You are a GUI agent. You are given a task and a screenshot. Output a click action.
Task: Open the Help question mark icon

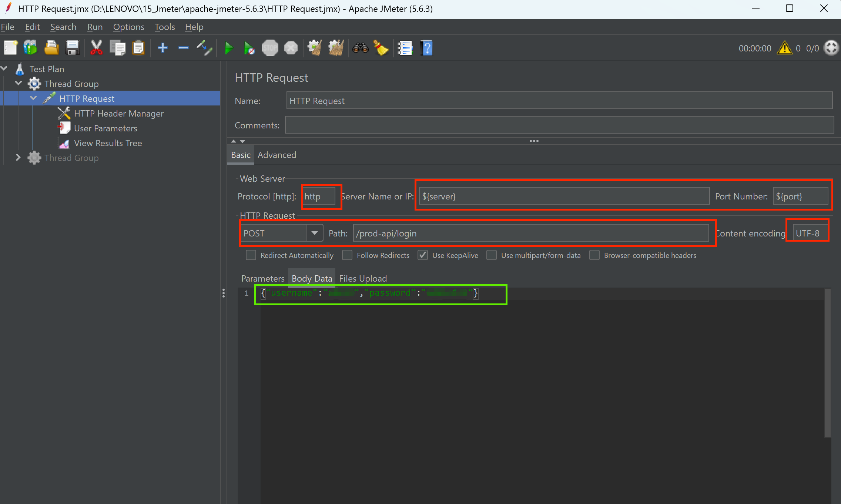(426, 48)
